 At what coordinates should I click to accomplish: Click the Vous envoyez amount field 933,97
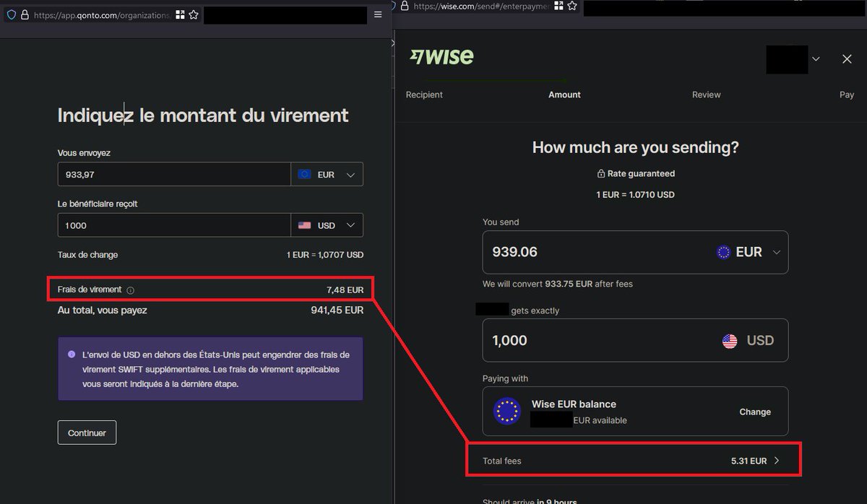174,175
